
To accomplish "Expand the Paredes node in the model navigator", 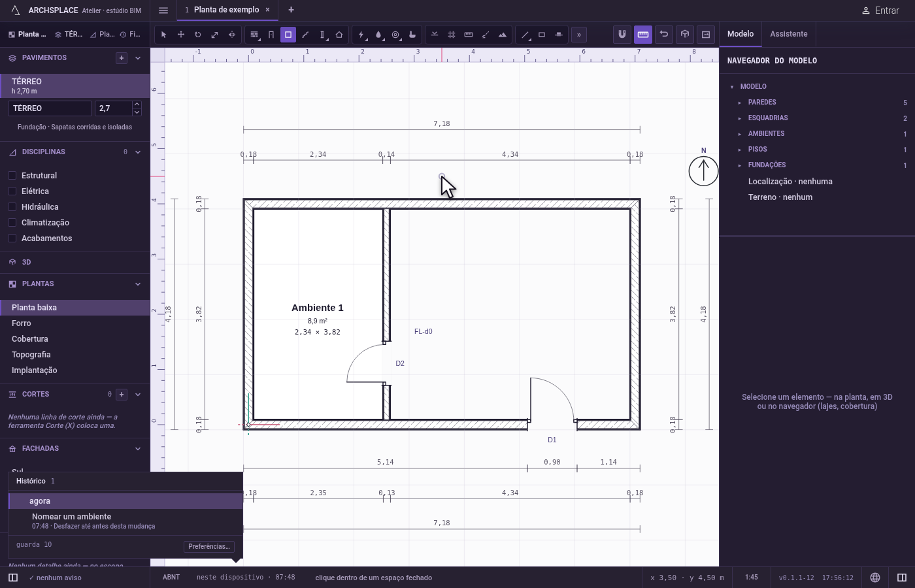I will point(740,103).
